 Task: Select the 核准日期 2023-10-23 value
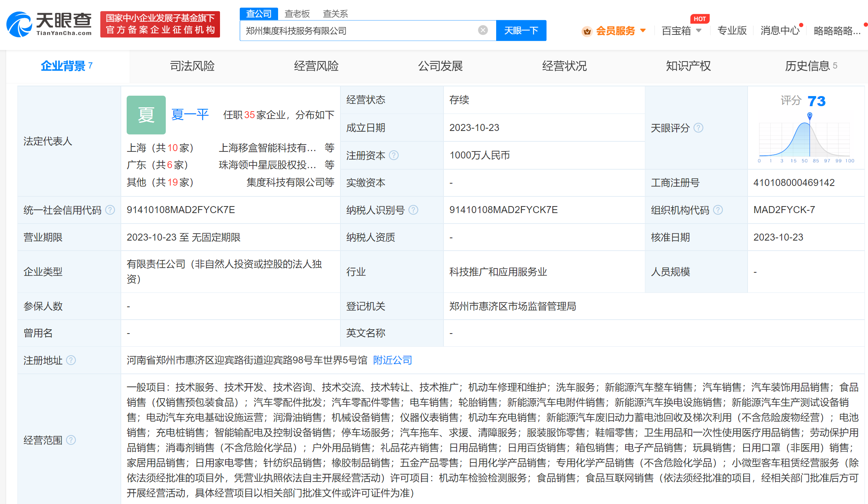click(x=778, y=237)
